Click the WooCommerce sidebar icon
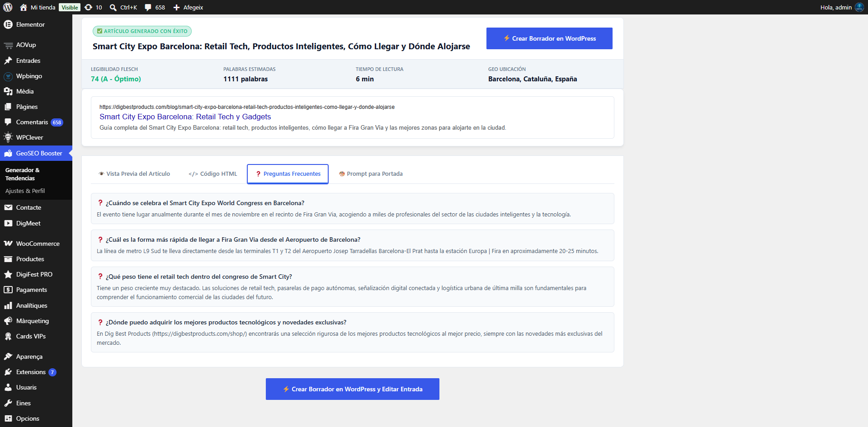The image size is (868, 427). 8,244
